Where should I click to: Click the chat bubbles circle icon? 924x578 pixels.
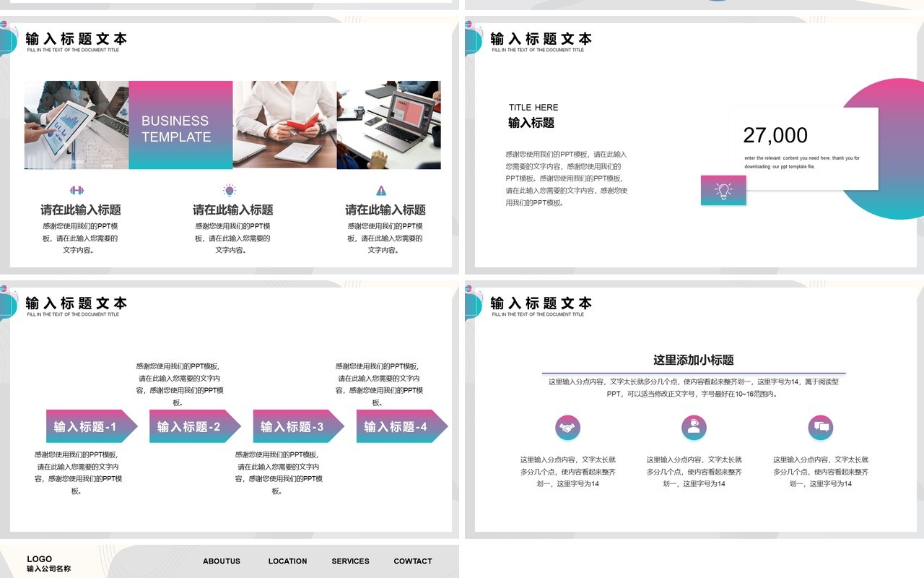click(x=821, y=427)
